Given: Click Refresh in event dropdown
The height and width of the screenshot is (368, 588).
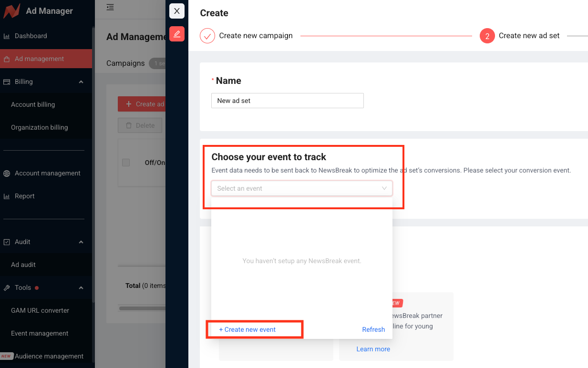Looking at the screenshot, I should [373, 329].
